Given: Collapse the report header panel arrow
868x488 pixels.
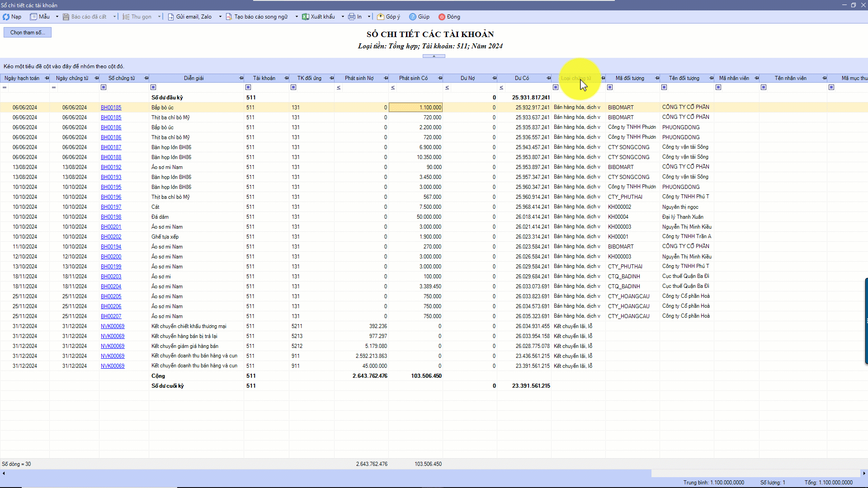Looking at the screenshot, I should click(x=434, y=56).
